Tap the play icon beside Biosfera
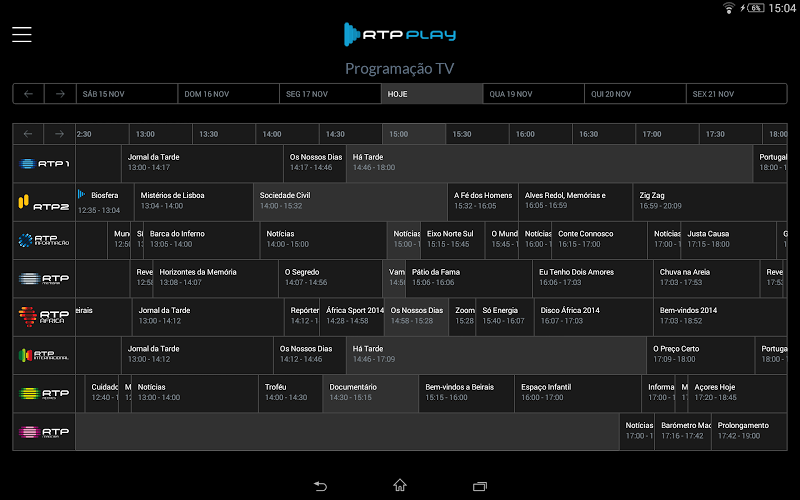 pos(81,194)
